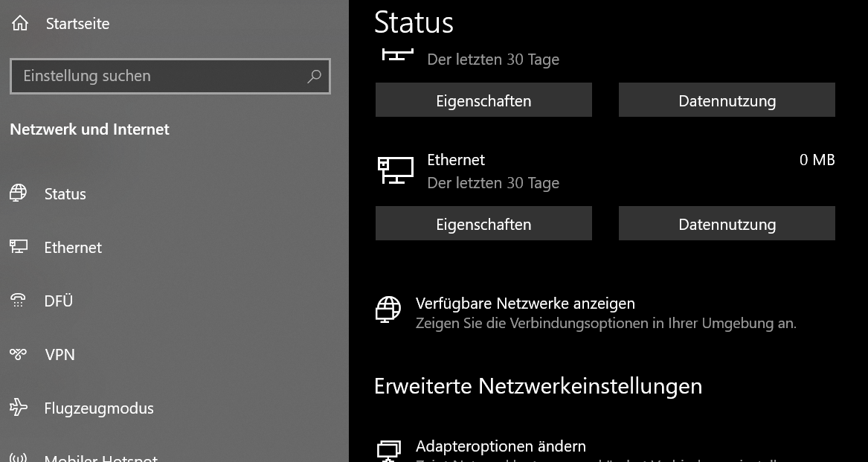Open the Status settings page
The height and width of the screenshot is (462, 868).
pos(65,194)
